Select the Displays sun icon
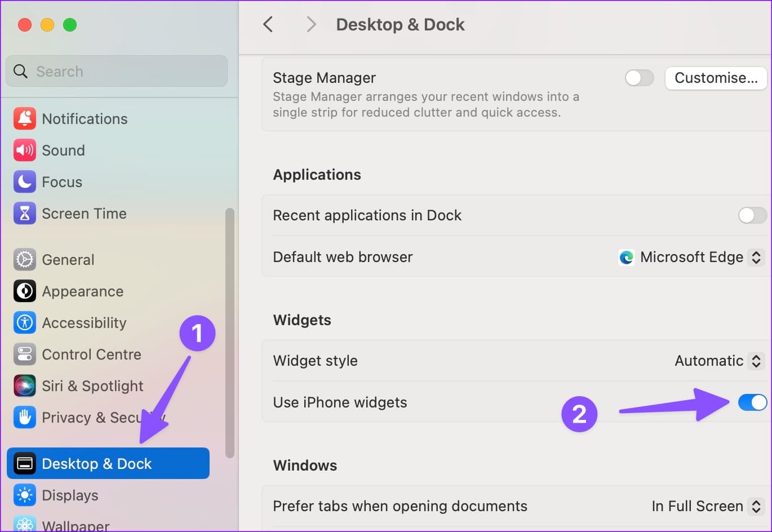This screenshot has height=532, width=772. pyautogui.click(x=25, y=495)
